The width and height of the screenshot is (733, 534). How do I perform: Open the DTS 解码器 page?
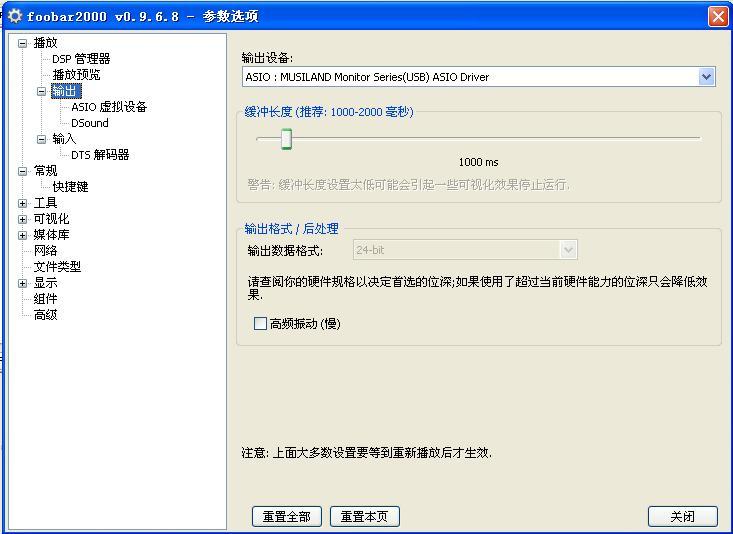coord(100,155)
